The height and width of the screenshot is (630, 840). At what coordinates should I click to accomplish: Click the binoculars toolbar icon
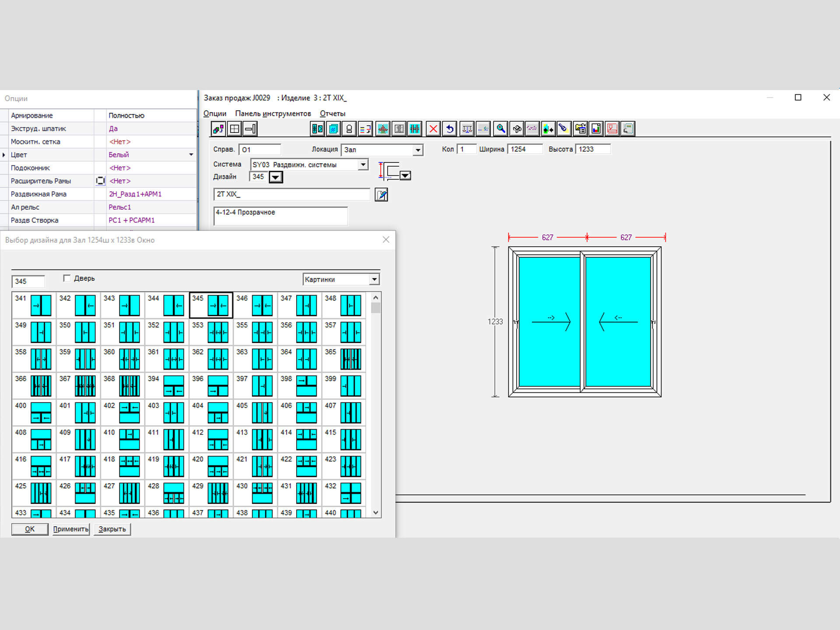pos(517,129)
